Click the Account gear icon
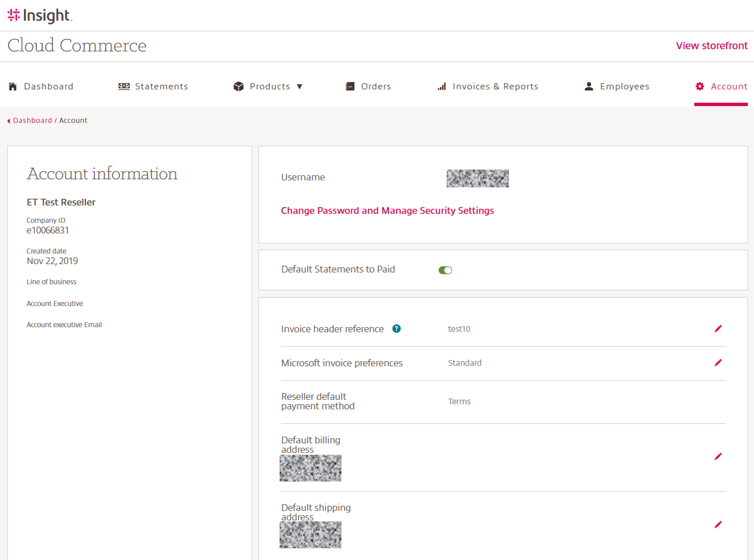754x560 pixels. click(x=699, y=86)
